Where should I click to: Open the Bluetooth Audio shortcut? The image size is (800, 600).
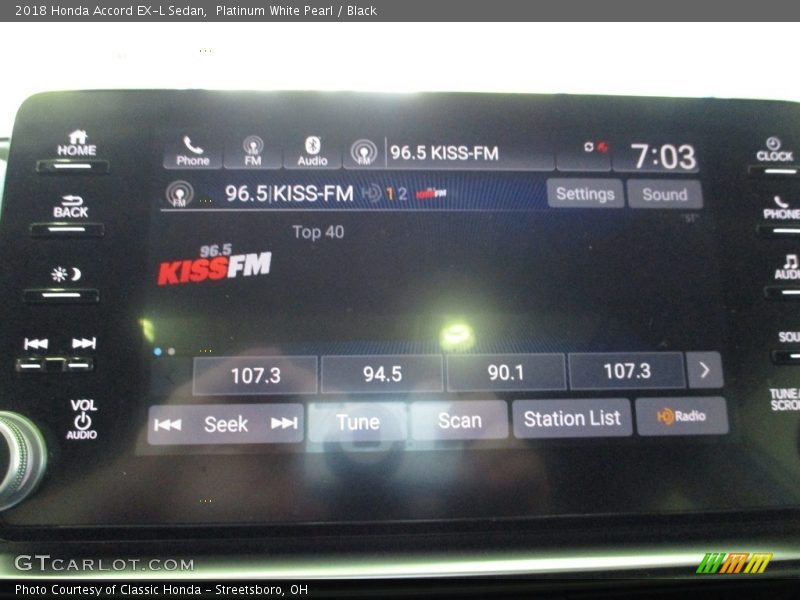click(312, 151)
